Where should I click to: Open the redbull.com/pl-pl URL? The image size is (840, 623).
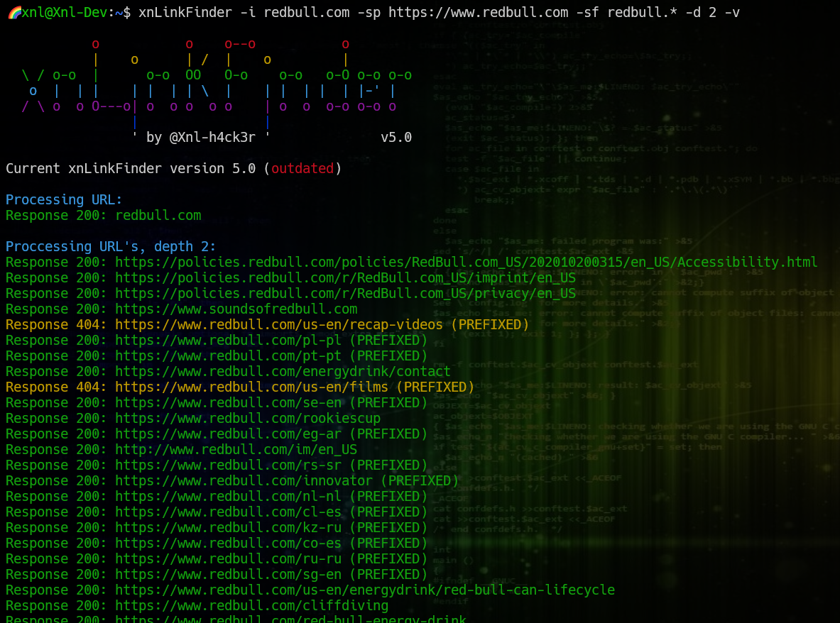tap(228, 340)
